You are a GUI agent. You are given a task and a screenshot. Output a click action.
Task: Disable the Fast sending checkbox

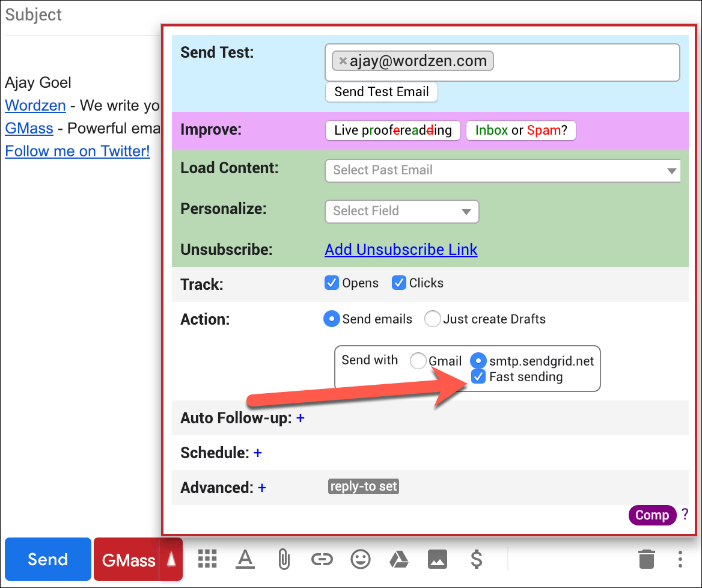pos(478,377)
